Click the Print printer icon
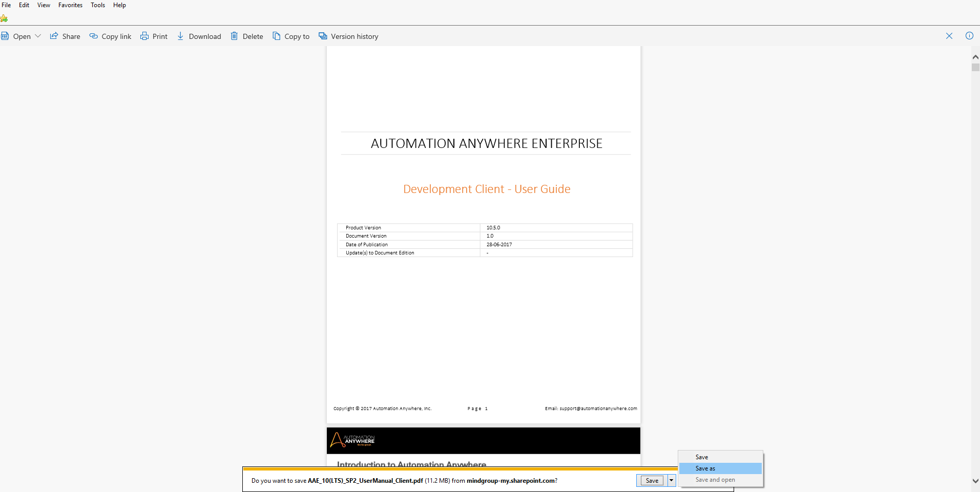The image size is (980, 492). [144, 36]
